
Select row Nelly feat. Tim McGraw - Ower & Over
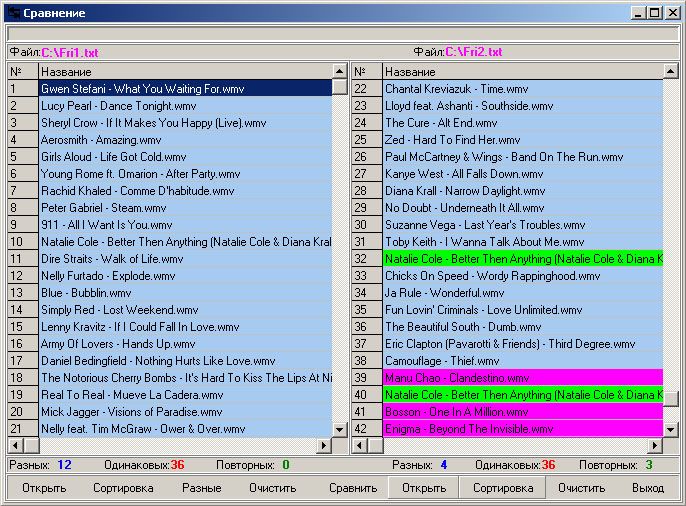click(x=186, y=429)
